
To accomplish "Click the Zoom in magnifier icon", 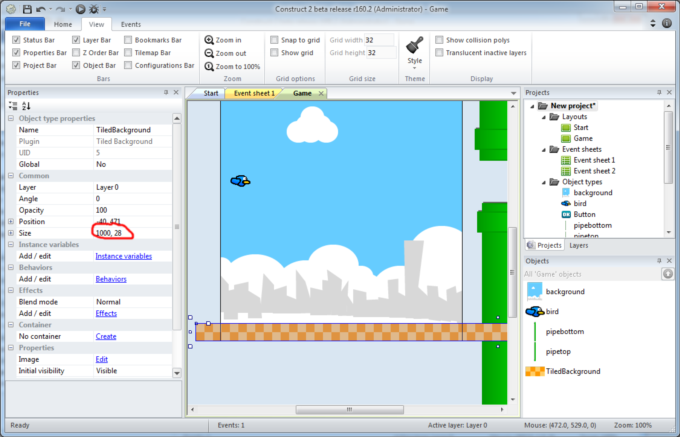I will coord(209,40).
